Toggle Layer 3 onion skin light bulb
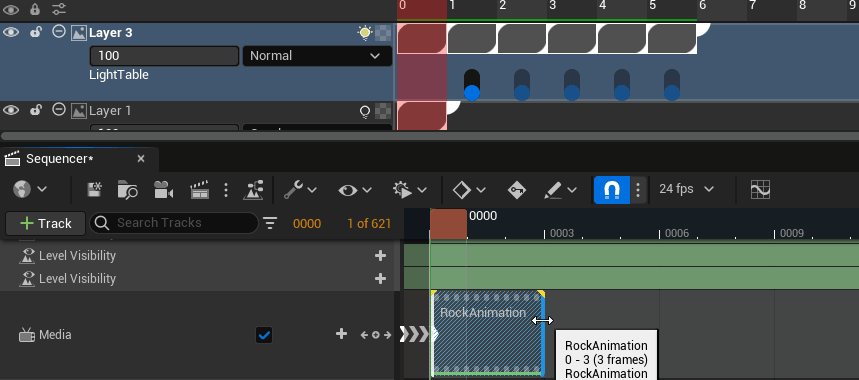This screenshot has height=380, width=859. click(x=365, y=33)
